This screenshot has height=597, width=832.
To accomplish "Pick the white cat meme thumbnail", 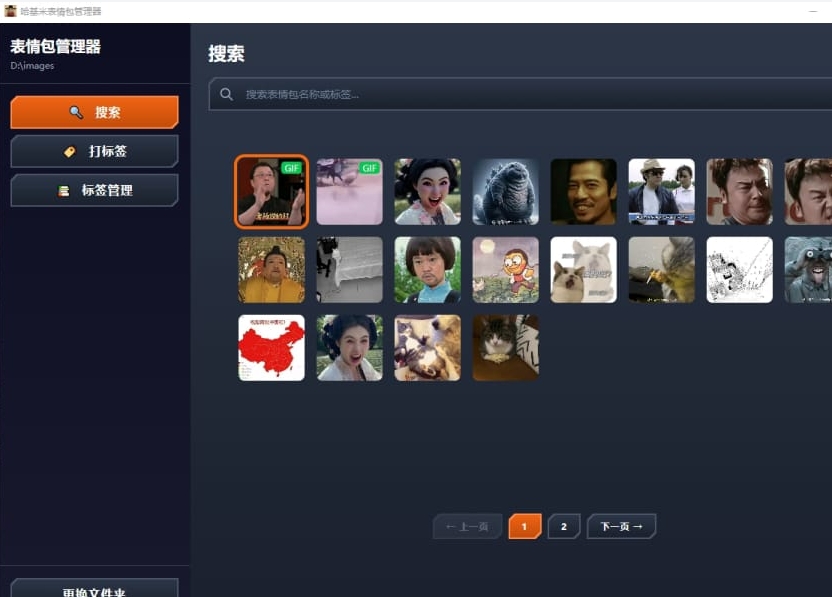I will pyautogui.click(x=583, y=269).
